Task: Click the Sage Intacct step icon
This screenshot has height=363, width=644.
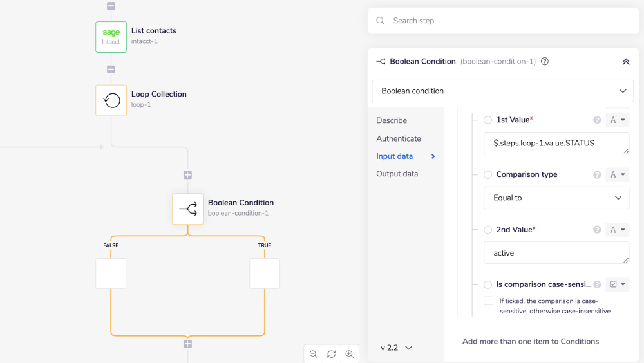Action: click(111, 37)
